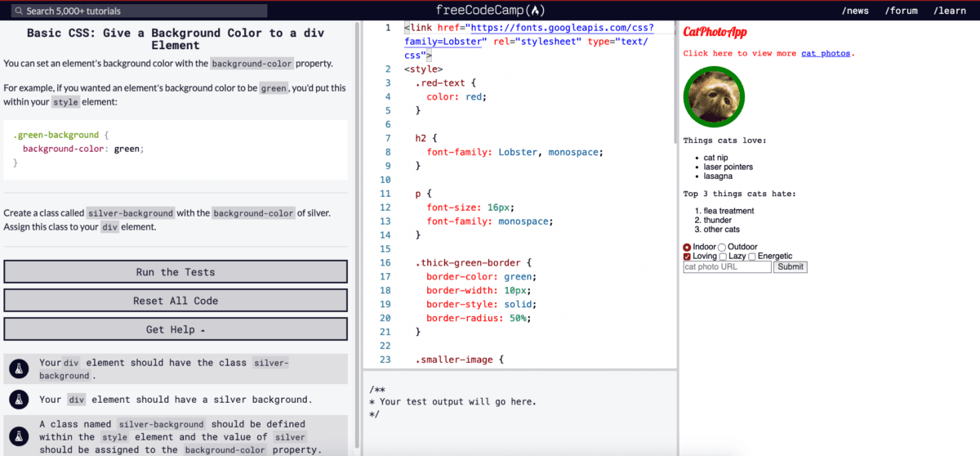Follow the cat photos link
Image resolution: width=980 pixels, height=456 pixels.
click(x=826, y=53)
